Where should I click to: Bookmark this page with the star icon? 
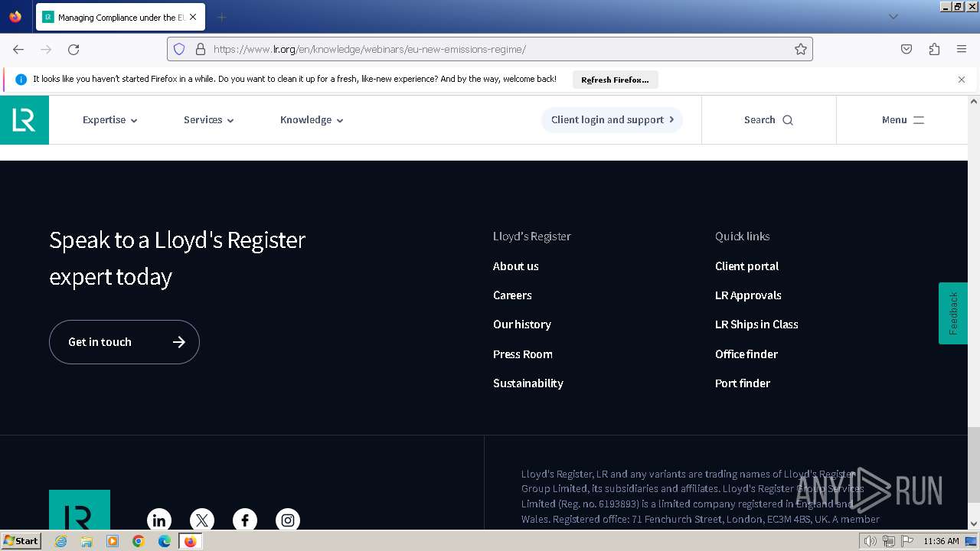tap(801, 49)
